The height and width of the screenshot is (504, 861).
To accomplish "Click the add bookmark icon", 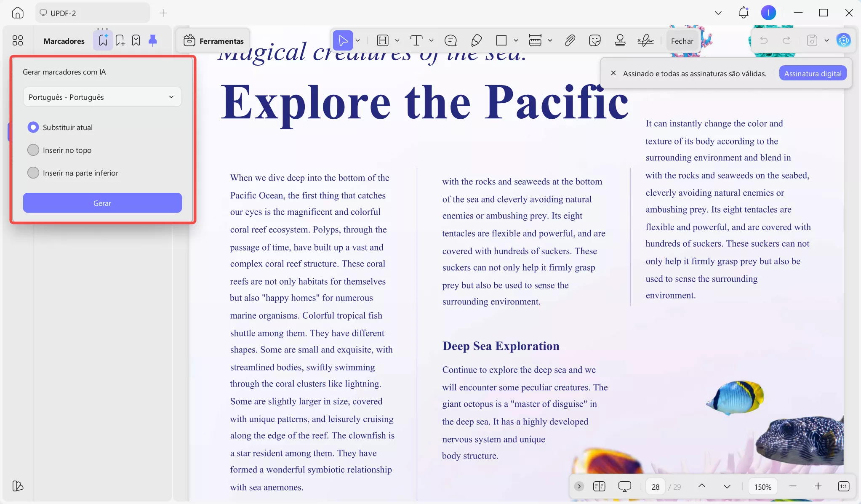I will 120,40.
